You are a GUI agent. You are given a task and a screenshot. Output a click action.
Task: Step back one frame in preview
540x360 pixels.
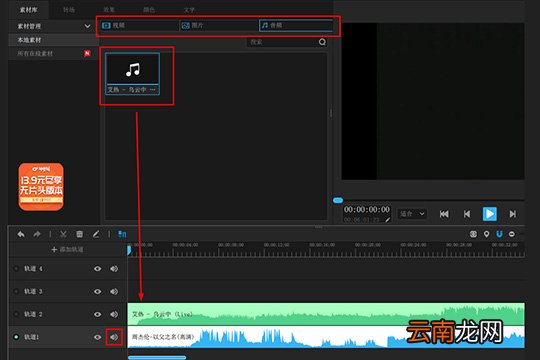pyautogui.click(x=467, y=214)
